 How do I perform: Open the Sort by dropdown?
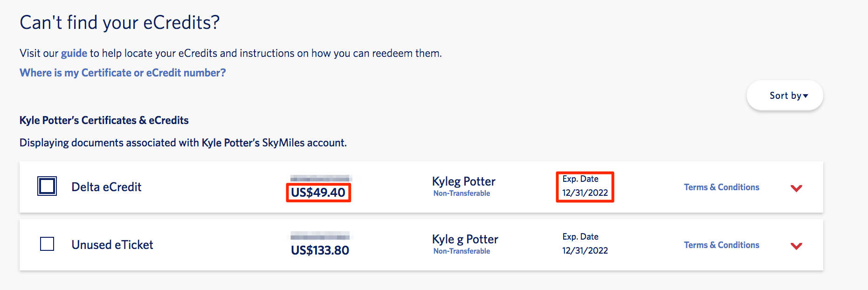click(x=785, y=96)
